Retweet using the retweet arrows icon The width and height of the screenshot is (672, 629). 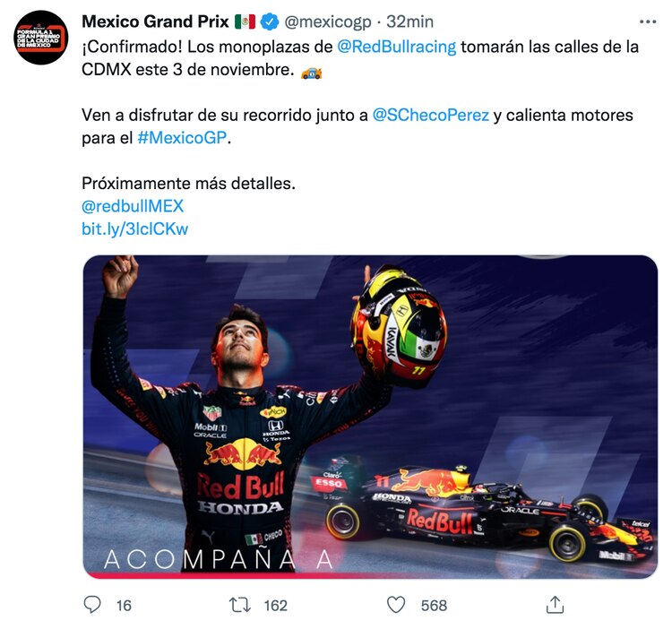click(x=239, y=605)
